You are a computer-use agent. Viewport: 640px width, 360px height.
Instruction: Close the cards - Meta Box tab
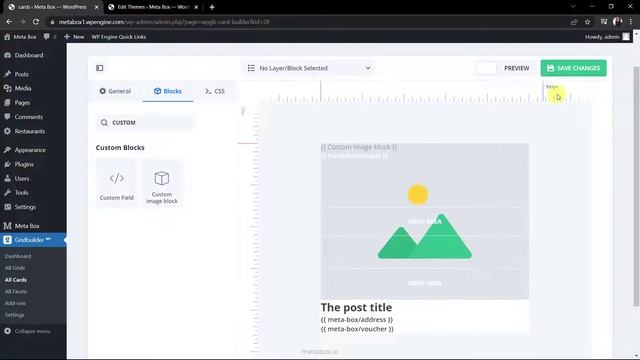tap(96, 7)
